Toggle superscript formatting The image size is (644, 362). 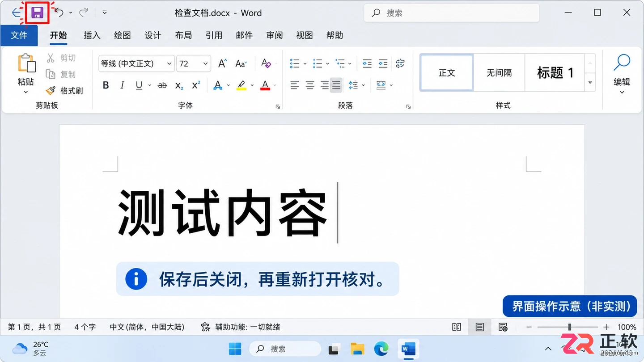click(x=196, y=85)
